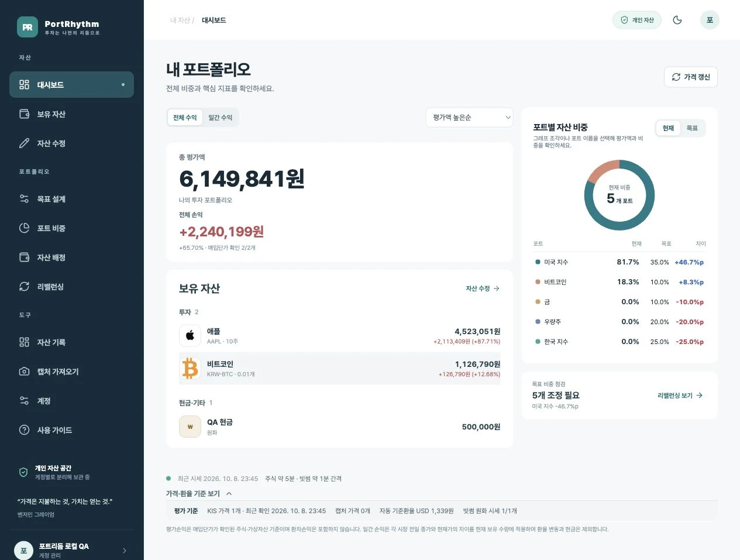Screen dimensions: 740x560
Task: Click the 자산 수정 pencil icon
Action: click(24, 143)
